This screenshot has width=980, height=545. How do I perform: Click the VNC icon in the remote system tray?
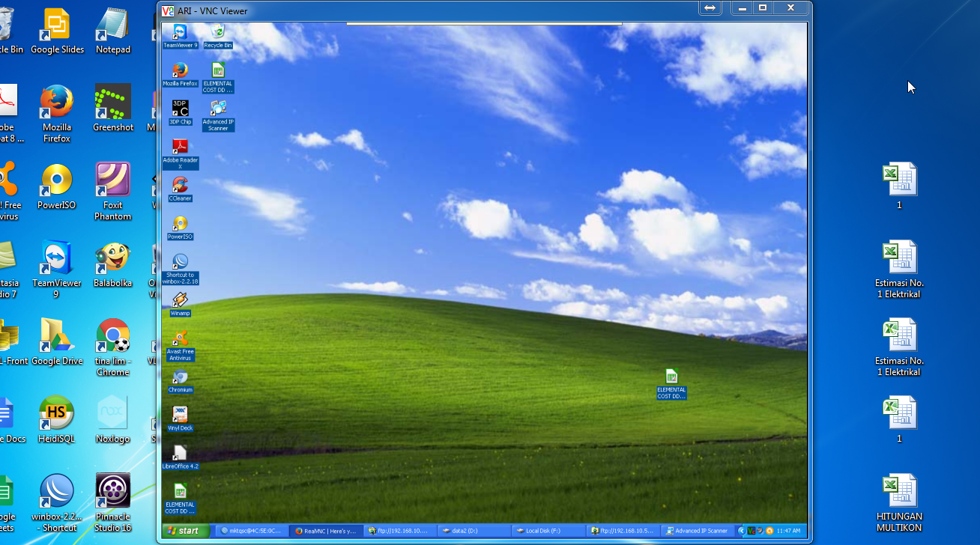[x=751, y=531]
